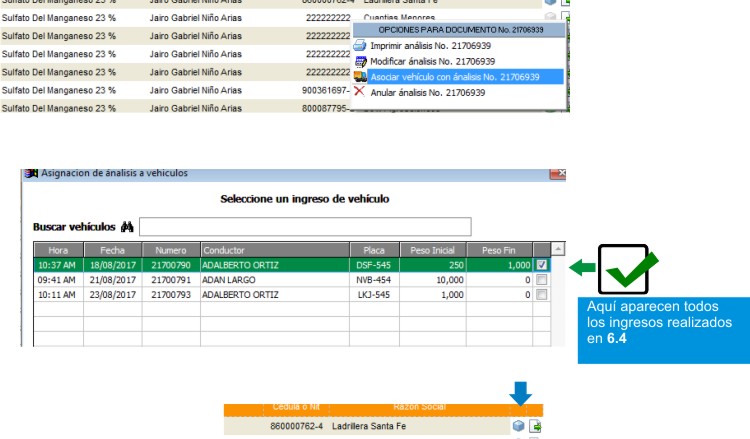
Task: Uncheck the checkbox for ingreso 21700790
Action: click(541, 264)
